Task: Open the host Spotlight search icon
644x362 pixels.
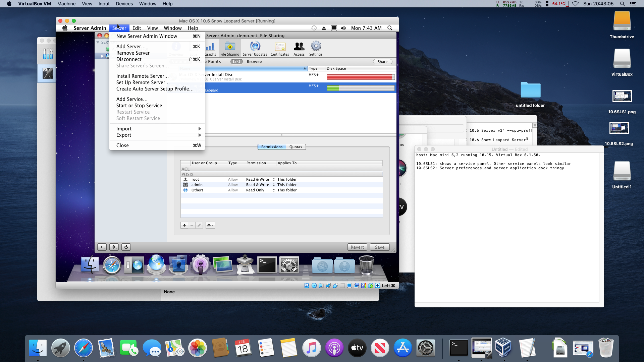Action: [x=623, y=4]
